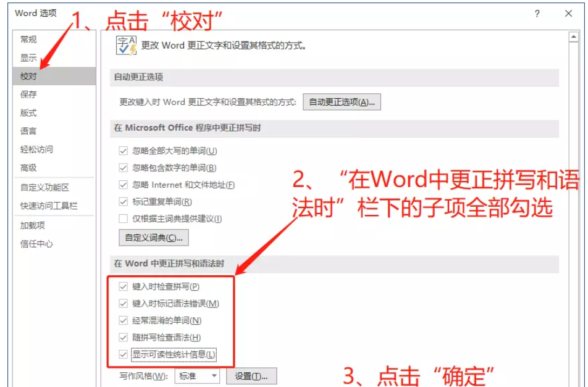Click the scrollbar up arrow
588x387 pixels.
[x=573, y=36]
